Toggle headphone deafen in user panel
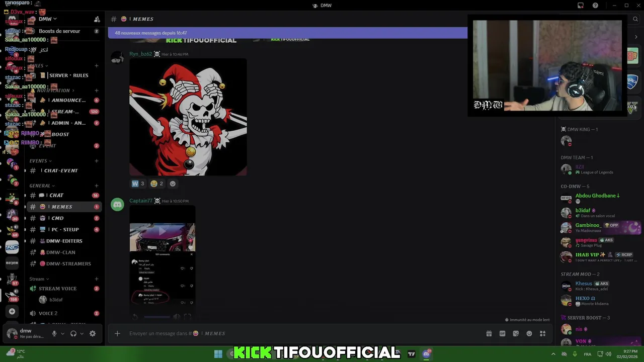 click(x=73, y=333)
